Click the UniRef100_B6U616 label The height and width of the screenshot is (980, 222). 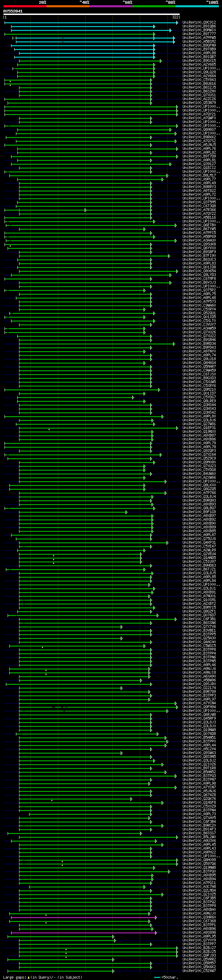199,84
